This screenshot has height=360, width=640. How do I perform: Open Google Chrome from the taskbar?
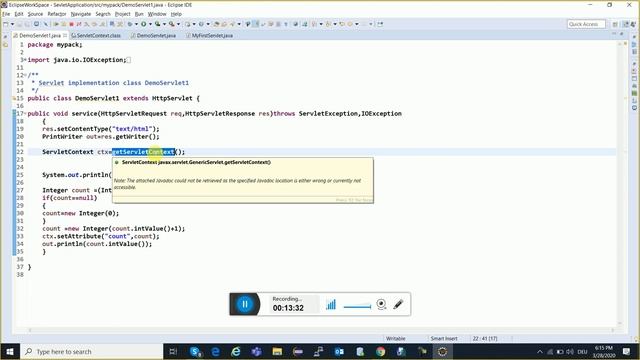[x=380, y=351]
